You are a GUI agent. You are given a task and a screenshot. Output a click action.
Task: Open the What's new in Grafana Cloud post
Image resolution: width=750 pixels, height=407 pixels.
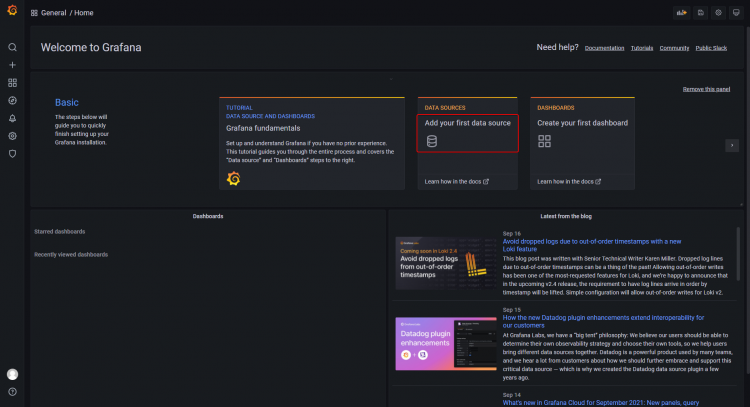(x=601, y=403)
